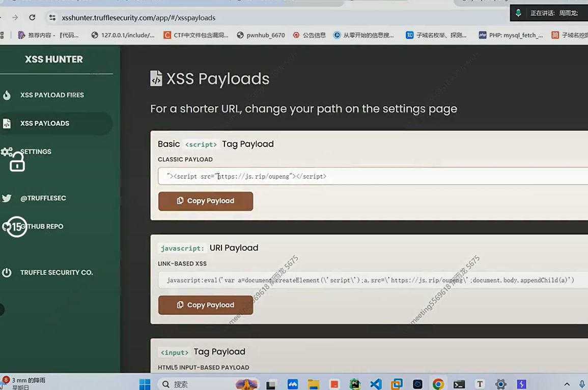
Task: Copy the classic script tag payload
Action: tap(206, 201)
